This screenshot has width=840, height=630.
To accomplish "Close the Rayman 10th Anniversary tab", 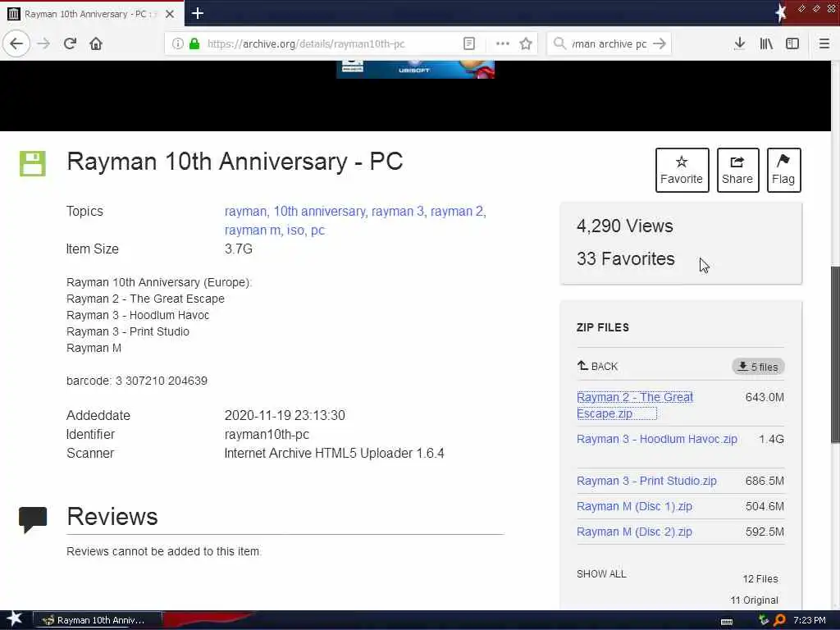I will [169, 14].
